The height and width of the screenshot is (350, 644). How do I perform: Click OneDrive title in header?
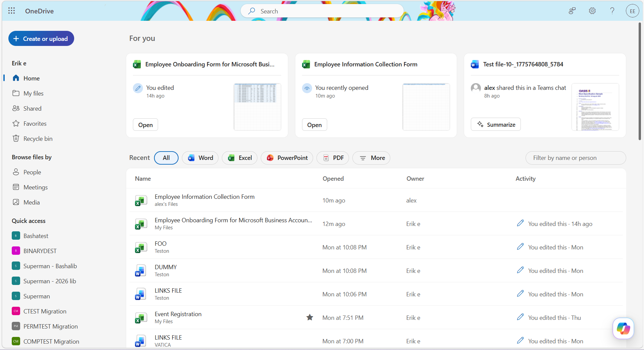pyautogui.click(x=39, y=11)
